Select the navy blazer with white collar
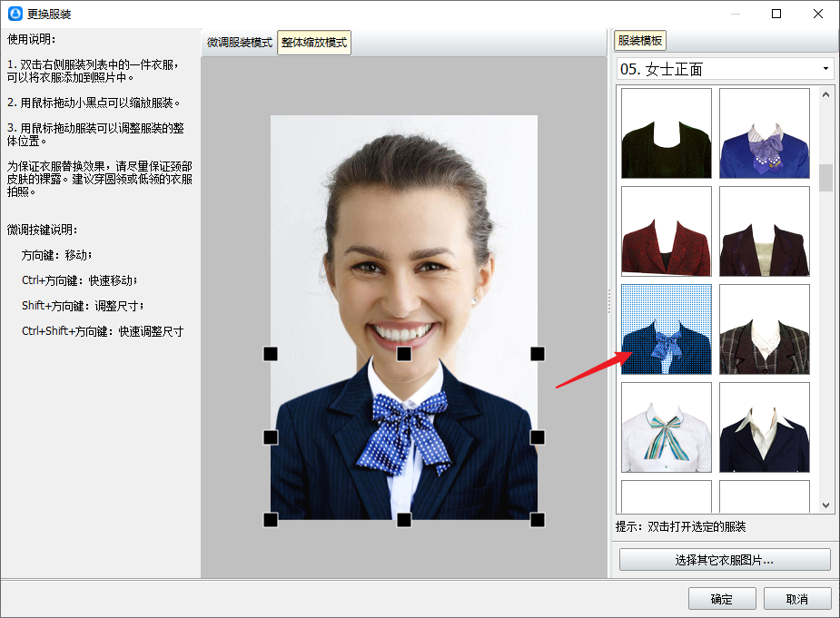Image resolution: width=840 pixels, height=618 pixels. 765,427
